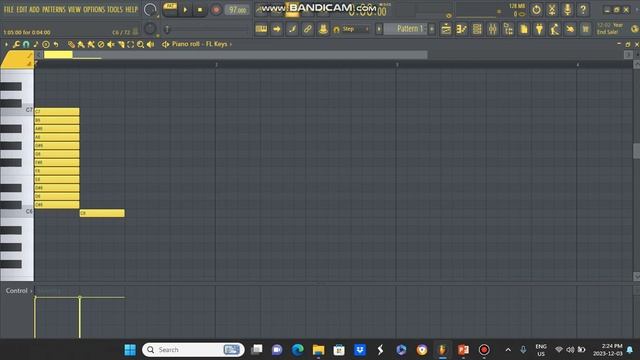Open the ADD menu

pyautogui.click(x=34, y=9)
